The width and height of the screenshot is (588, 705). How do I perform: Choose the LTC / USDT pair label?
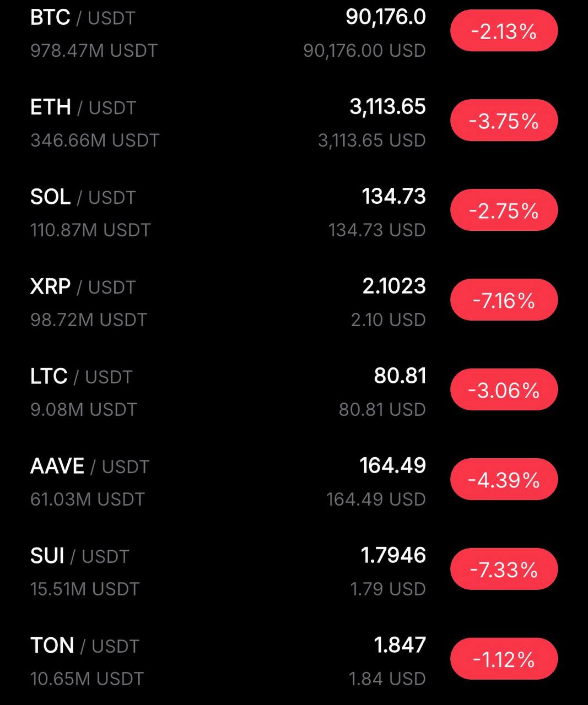point(82,377)
